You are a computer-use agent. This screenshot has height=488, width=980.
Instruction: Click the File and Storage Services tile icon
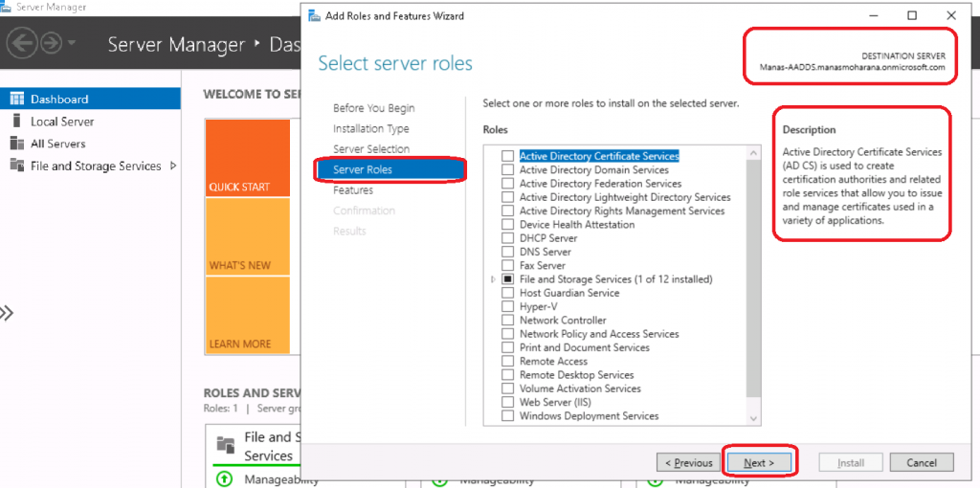[x=226, y=445]
